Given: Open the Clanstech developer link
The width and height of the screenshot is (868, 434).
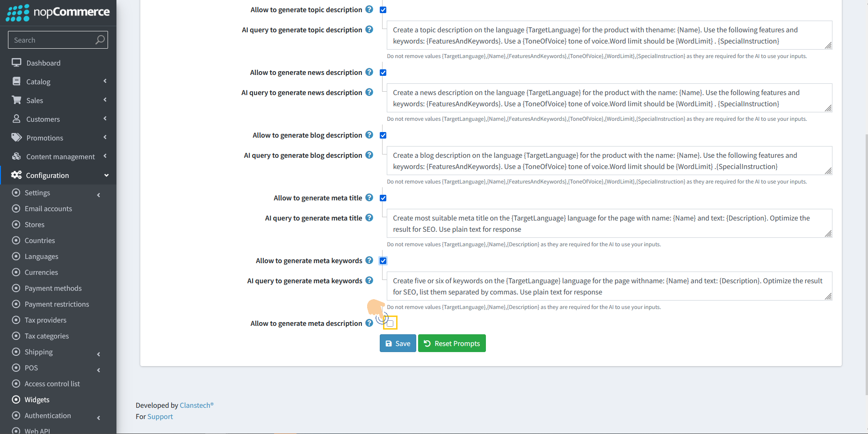Looking at the screenshot, I should tap(195, 405).
